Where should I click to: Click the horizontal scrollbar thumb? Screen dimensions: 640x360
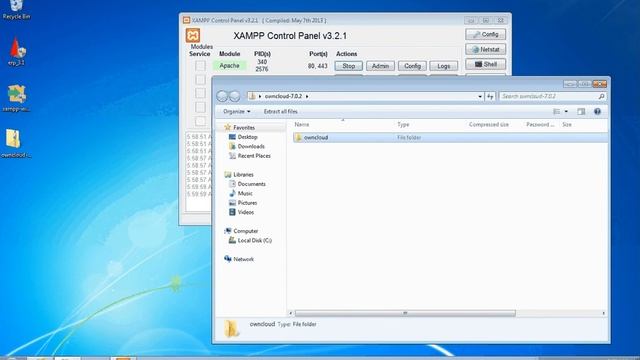pyautogui.click(x=405, y=313)
